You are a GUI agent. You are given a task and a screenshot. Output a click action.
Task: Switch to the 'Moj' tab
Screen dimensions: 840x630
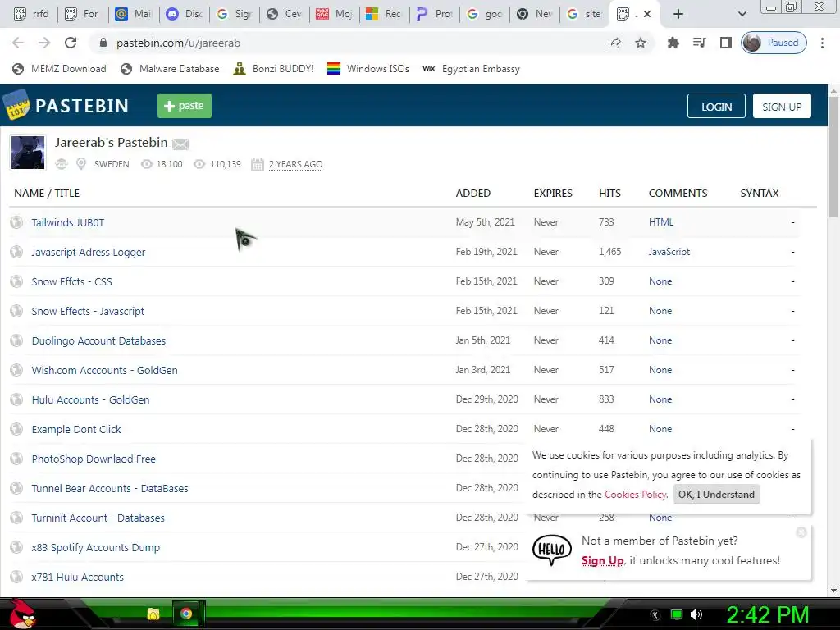334,14
